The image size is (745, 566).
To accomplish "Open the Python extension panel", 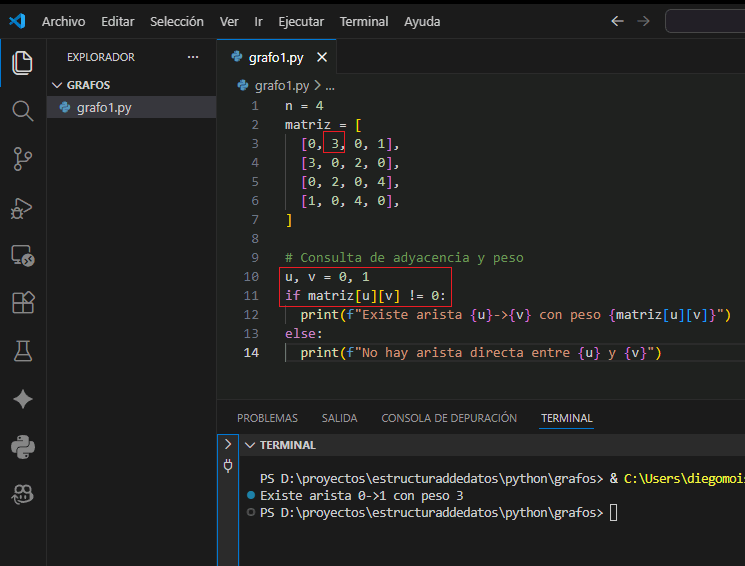I will [22, 446].
